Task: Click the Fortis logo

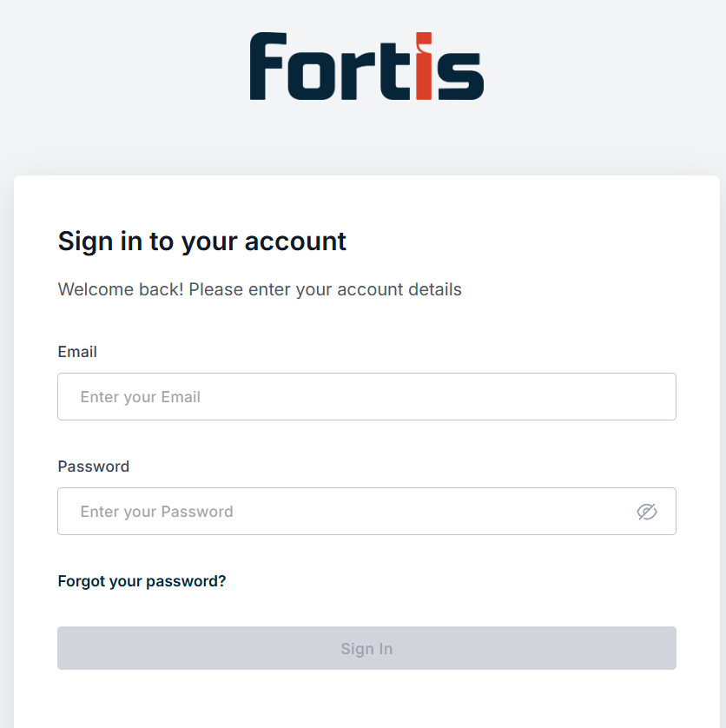Action: [365, 65]
